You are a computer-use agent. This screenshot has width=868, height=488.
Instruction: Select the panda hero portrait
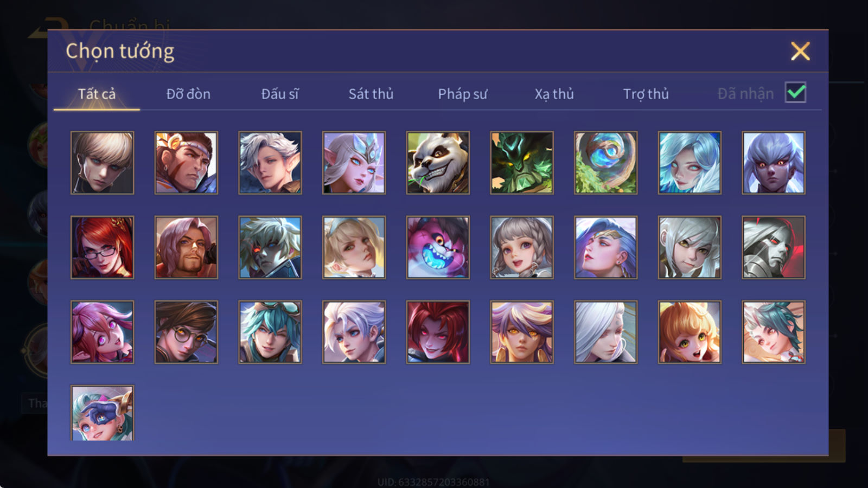(x=438, y=163)
